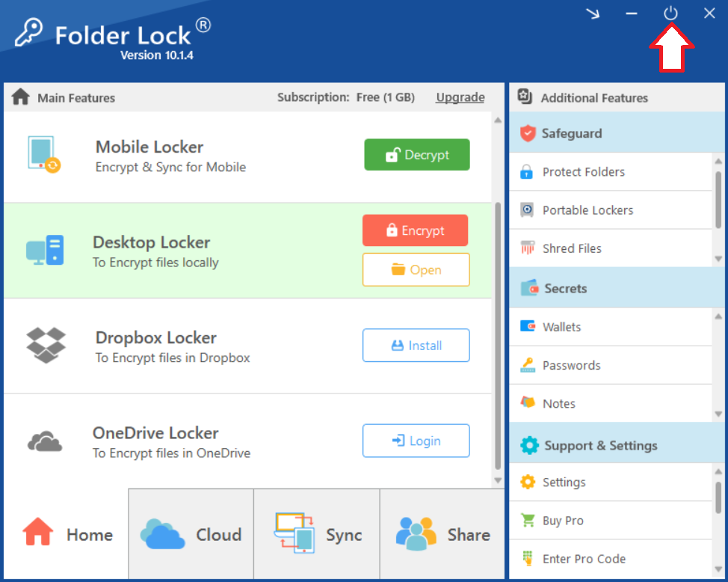The width and height of the screenshot is (728, 582).
Task: Click the Dropbox Locker logo icon
Action: tap(46, 346)
